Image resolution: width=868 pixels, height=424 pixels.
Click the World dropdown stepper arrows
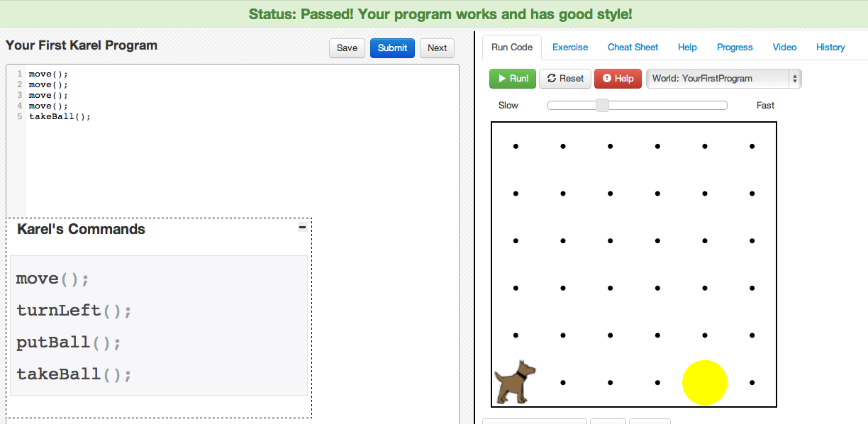795,79
